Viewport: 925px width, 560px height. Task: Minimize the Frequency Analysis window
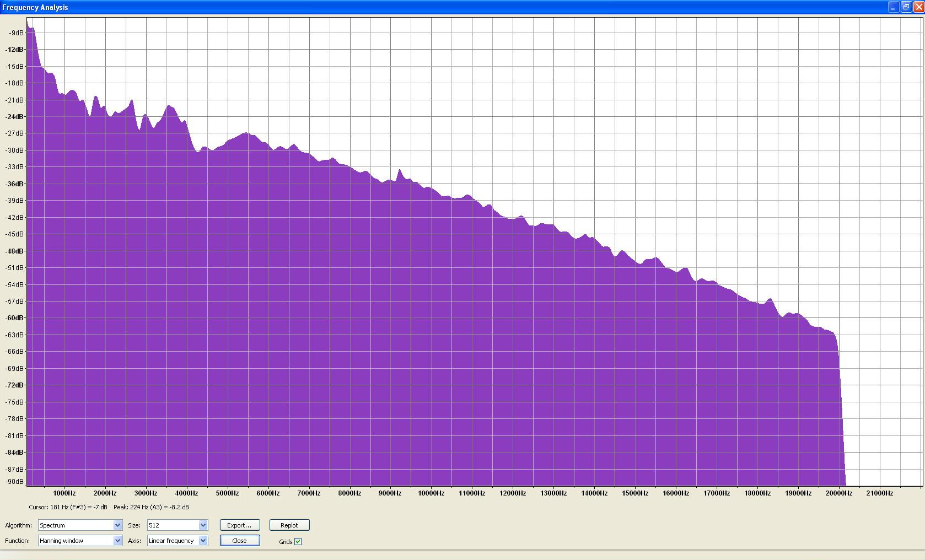[x=893, y=7]
